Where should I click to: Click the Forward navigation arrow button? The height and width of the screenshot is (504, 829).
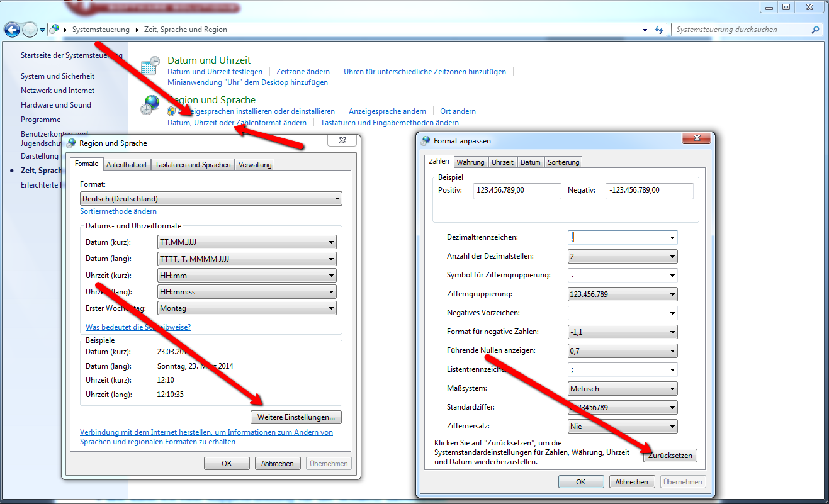[x=30, y=30]
